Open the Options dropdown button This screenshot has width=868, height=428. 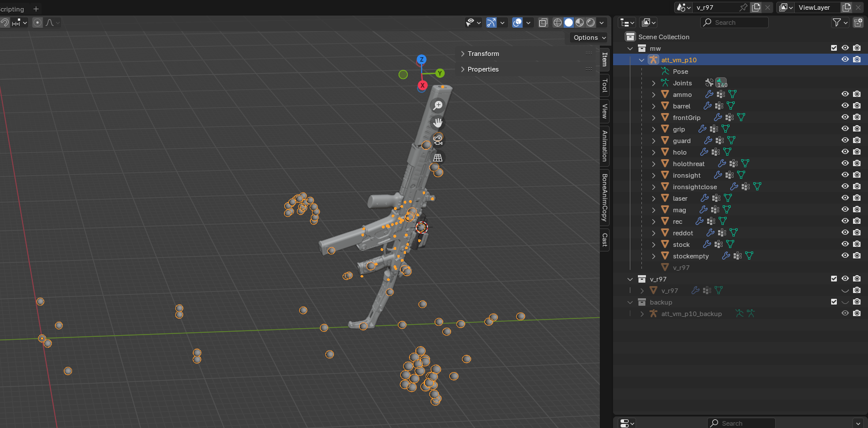(x=589, y=37)
